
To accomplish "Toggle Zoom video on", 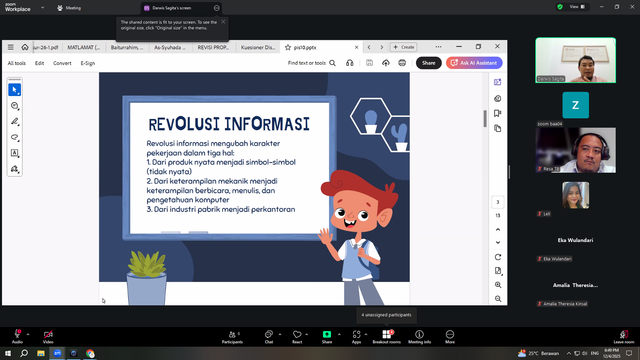I will [48, 337].
